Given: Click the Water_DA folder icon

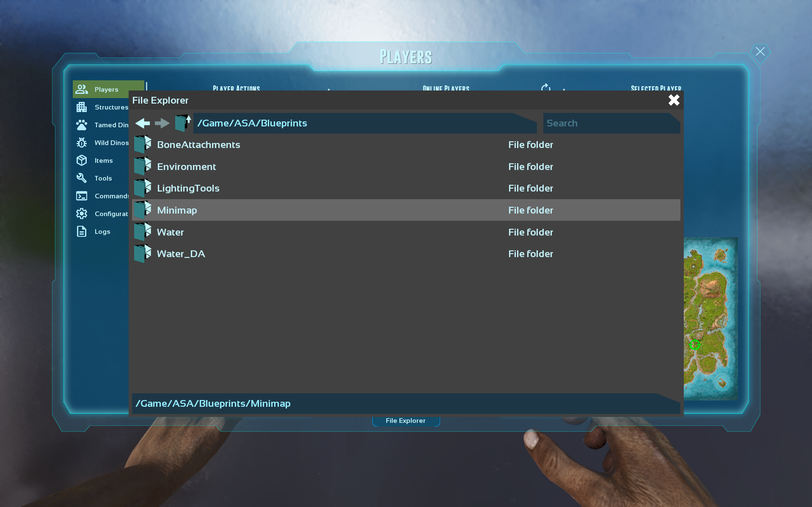Looking at the screenshot, I should tap(143, 254).
